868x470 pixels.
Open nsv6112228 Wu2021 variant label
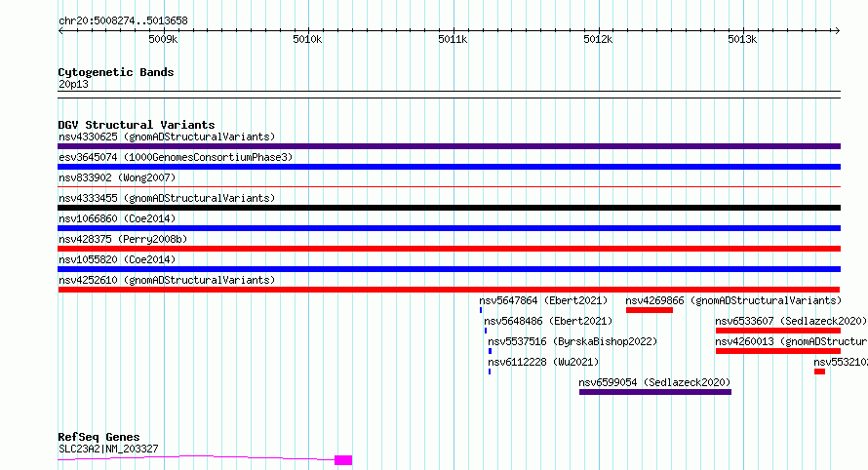pos(543,362)
